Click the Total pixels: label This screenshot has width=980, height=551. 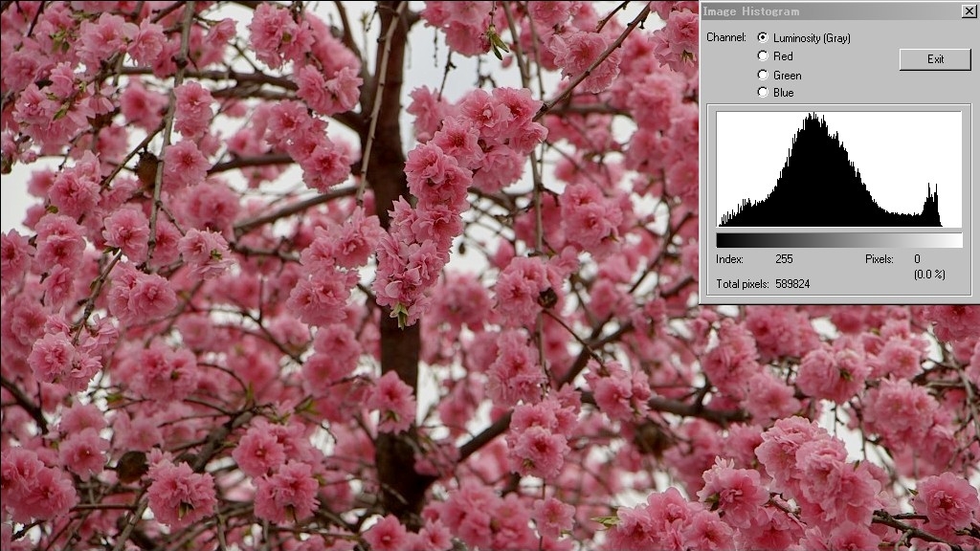point(743,284)
